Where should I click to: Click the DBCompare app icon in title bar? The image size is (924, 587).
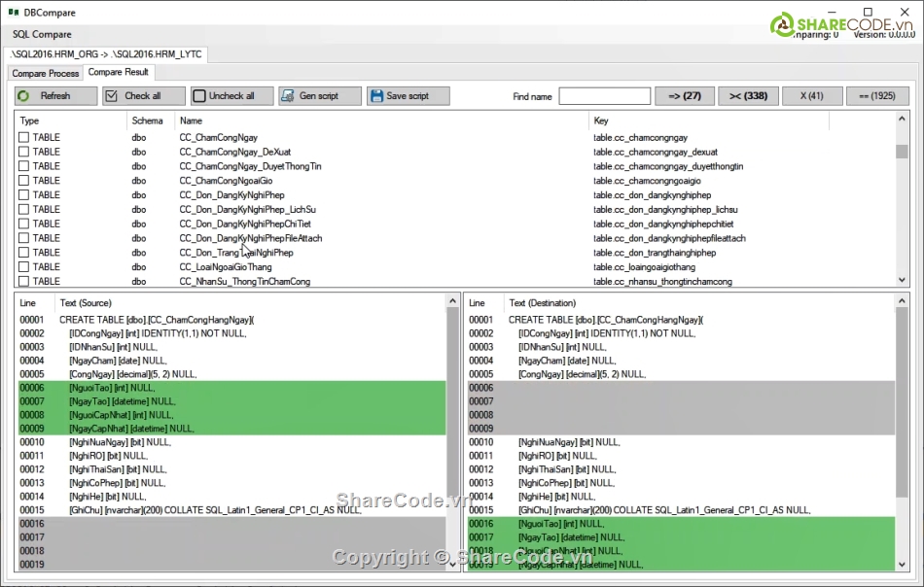point(14,12)
